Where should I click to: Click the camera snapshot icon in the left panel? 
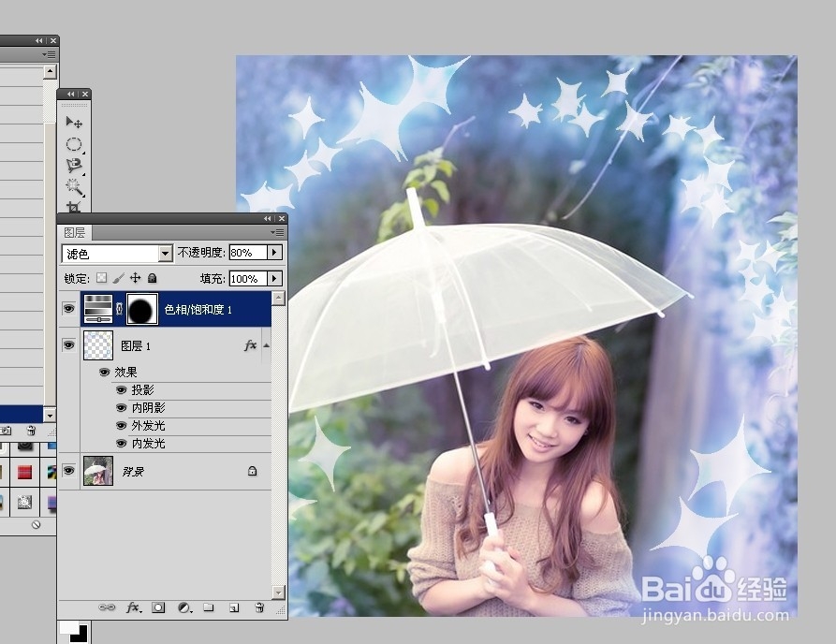pos(6,431)
